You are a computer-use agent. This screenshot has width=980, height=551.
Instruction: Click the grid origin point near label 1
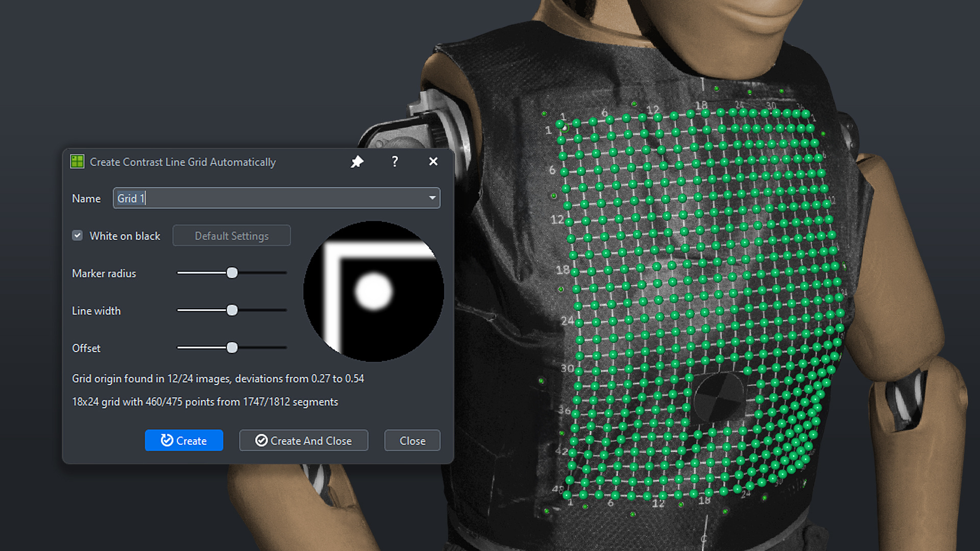[x=560, y=124]
